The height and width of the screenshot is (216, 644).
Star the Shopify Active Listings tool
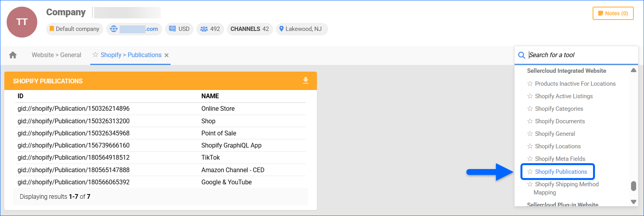[x=530, y=96]
